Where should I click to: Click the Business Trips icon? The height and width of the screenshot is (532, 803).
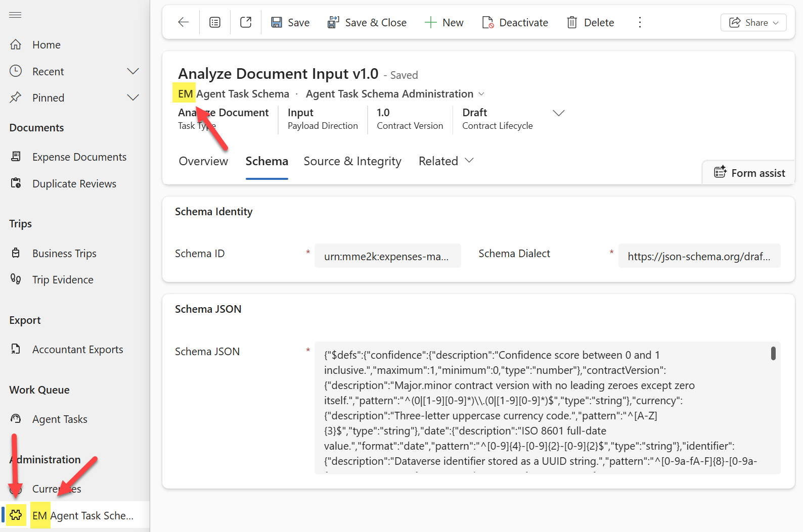tap(16, 253)
